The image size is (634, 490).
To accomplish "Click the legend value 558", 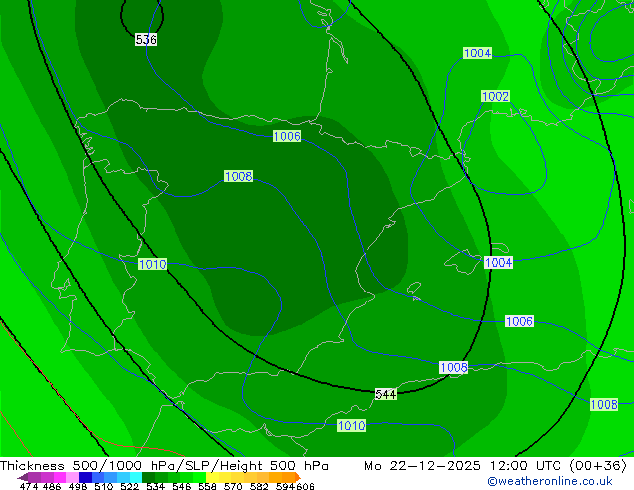I will (207, 486).
